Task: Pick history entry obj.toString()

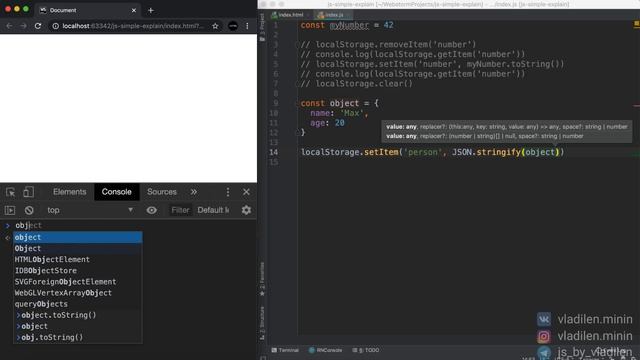Action: coord(78,338)
